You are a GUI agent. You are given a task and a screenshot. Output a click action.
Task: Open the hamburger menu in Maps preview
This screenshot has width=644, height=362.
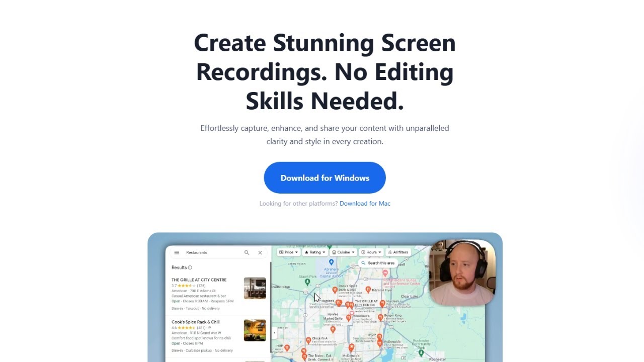pos(177,252)
